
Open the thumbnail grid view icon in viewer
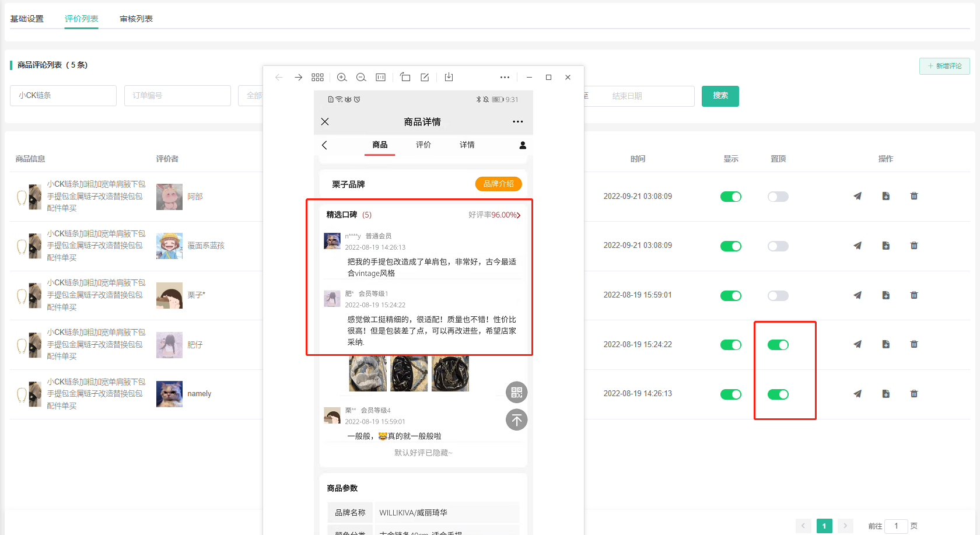317,78
